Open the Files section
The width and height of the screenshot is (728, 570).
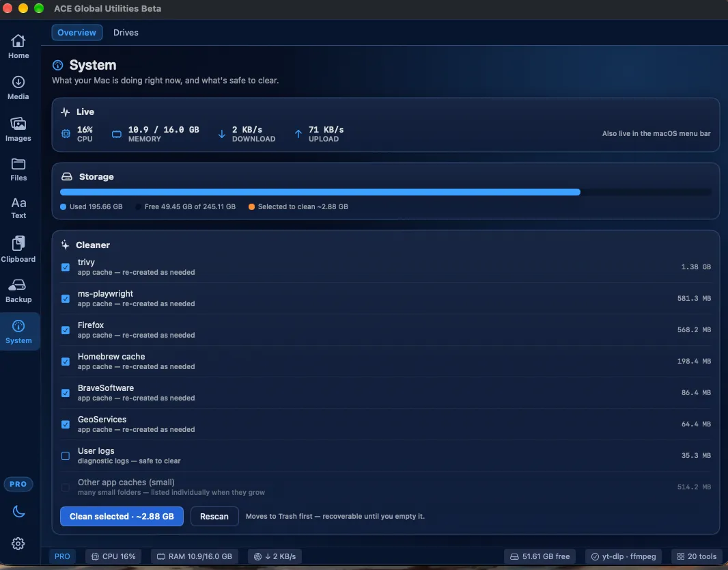point(18,169)
